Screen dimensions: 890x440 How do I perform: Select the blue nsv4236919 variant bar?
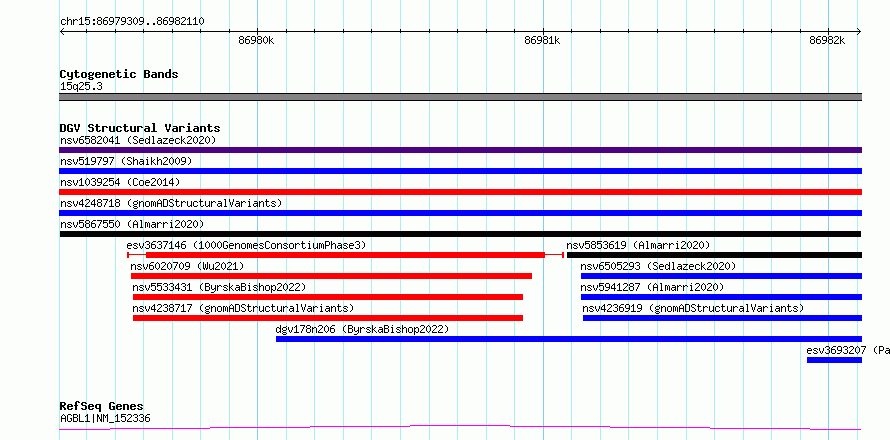[x=722, y=318]
